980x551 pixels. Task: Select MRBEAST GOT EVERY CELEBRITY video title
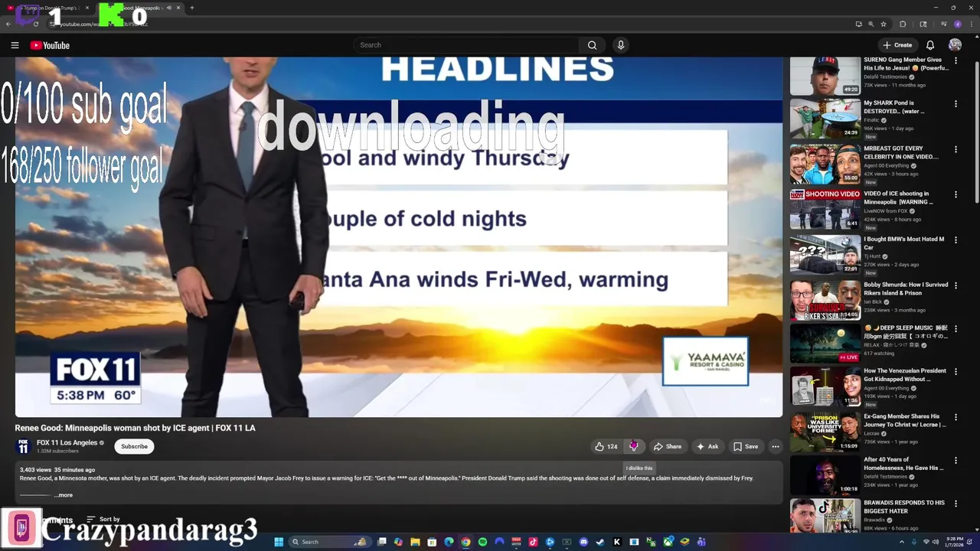[x=902, y=152]
